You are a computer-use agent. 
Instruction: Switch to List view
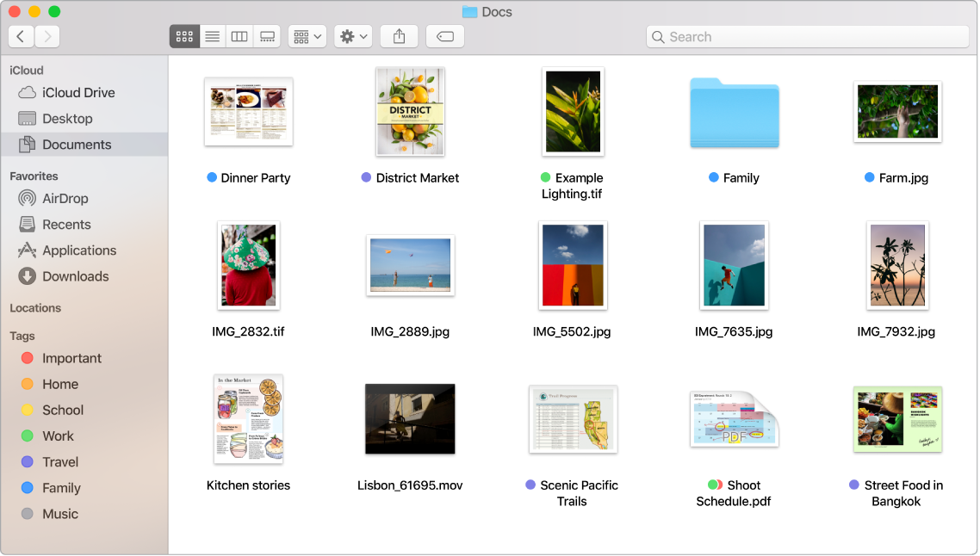coord(212,36)
